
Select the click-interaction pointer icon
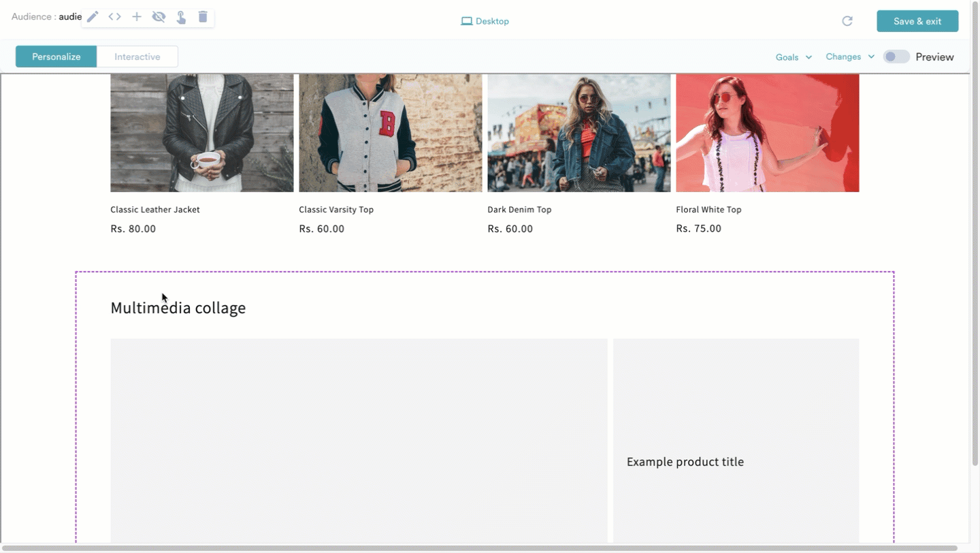pyautogui.click(x=180, y=16)
